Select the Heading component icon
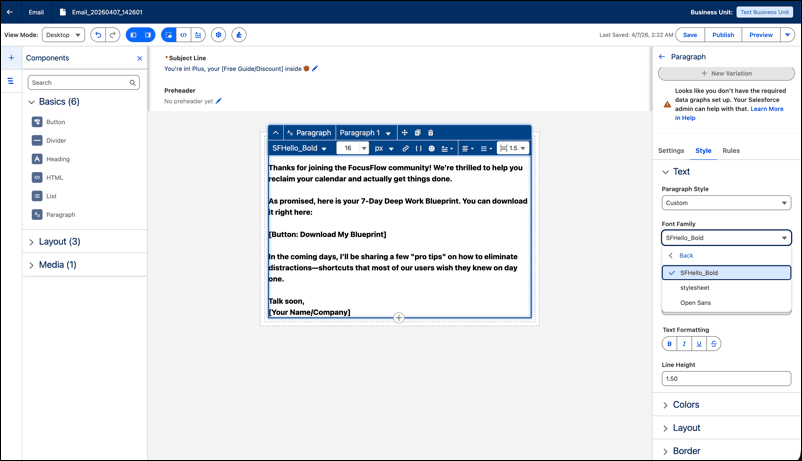Image resolution: width=802 pixels, height=461 pixels. (37, 159)
